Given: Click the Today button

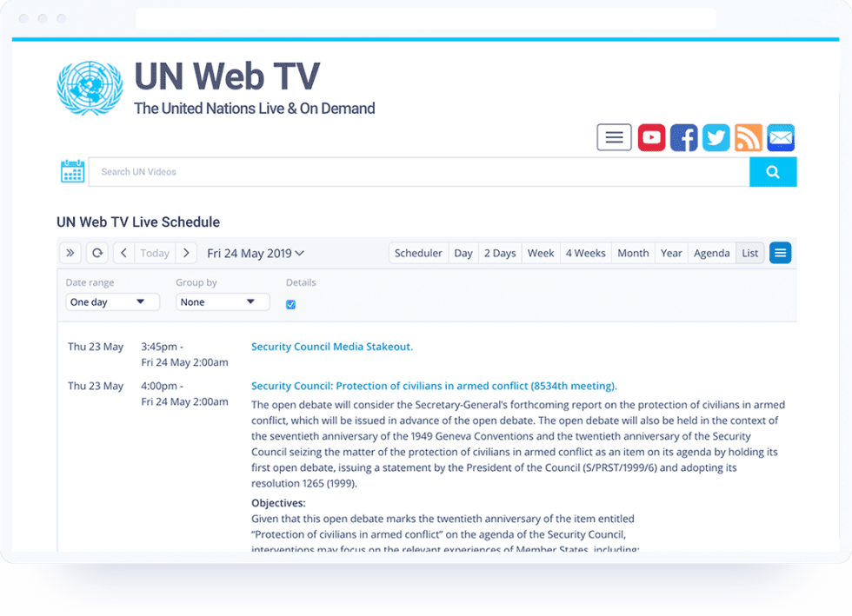Looking at the screenshot, I should click(x=155, y=253).
